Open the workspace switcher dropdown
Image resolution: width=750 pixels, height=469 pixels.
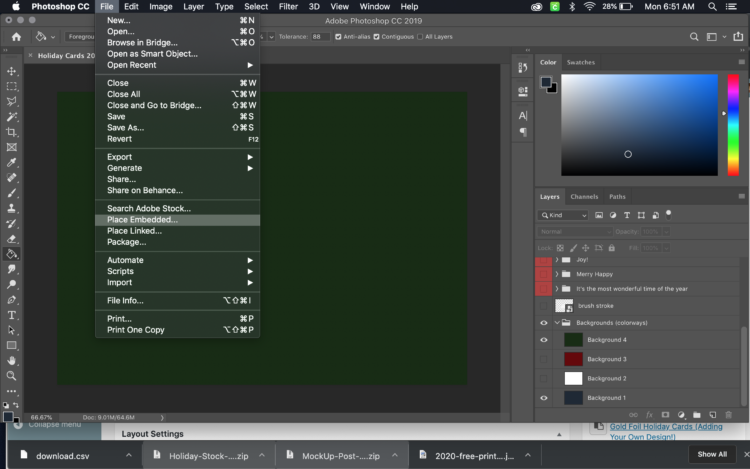click(716, 37)
